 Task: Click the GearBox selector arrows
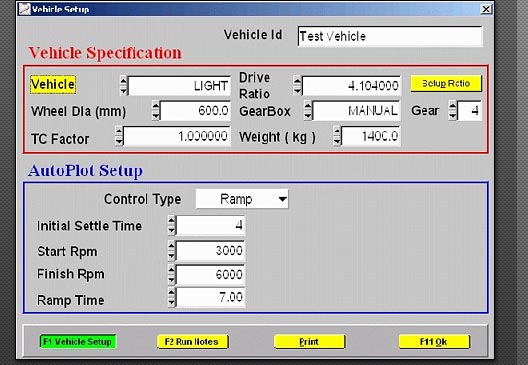pos(308,110)
